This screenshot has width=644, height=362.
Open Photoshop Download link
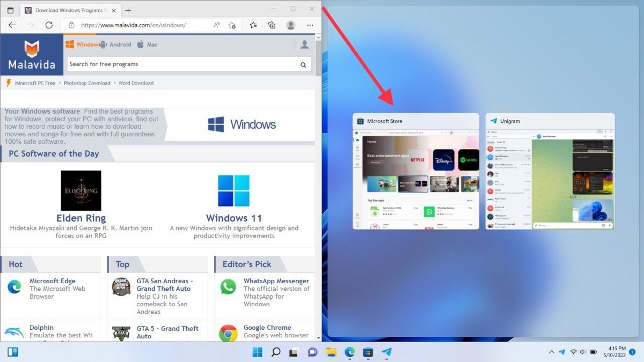tap(87, 83)
